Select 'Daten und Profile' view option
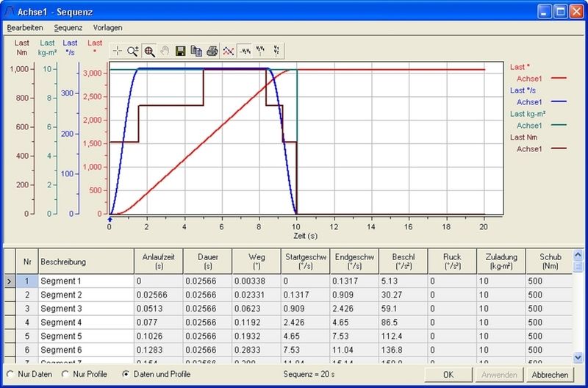 tap(126, 375)
